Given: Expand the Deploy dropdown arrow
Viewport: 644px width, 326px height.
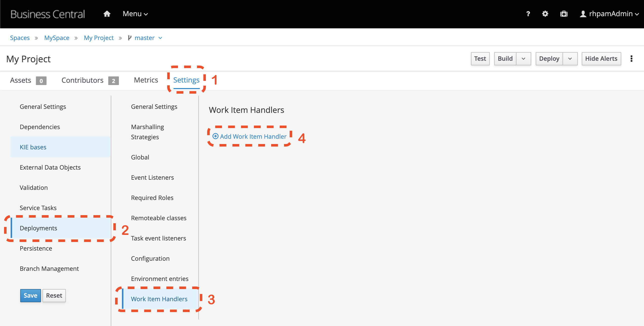Looking at the screenshot, I should coord(570,58).
